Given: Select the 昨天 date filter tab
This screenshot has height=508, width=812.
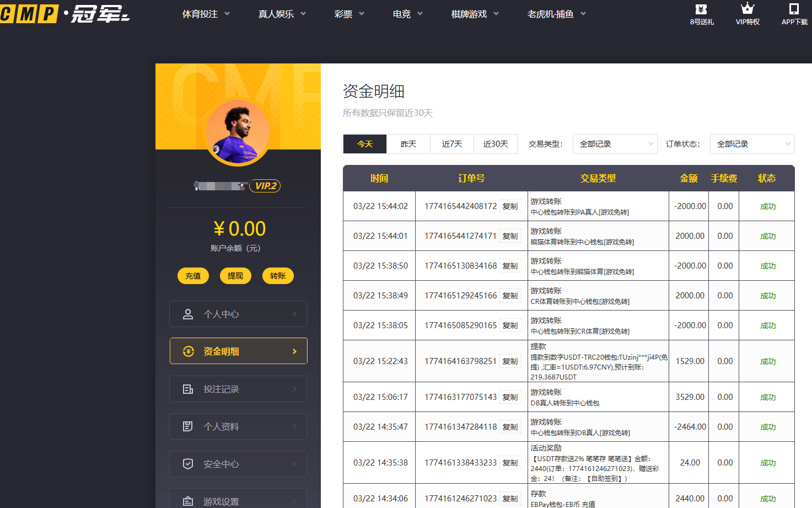Looking at the screenshot, I should pos(408,144).
